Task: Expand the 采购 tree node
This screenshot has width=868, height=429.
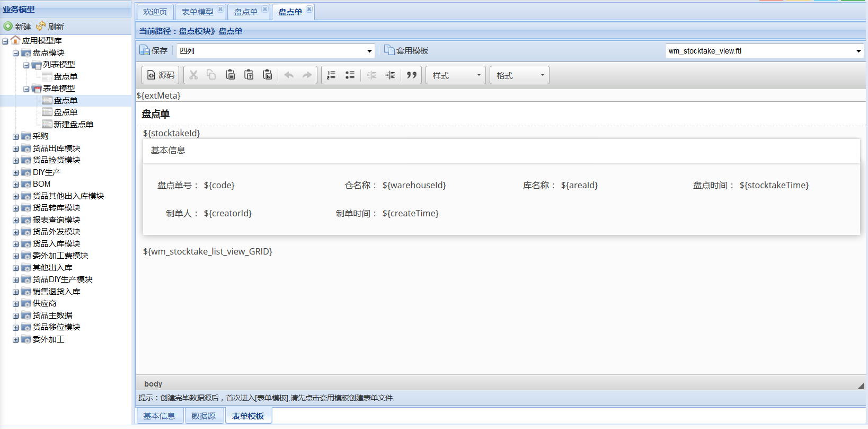Action: [15, 136]
